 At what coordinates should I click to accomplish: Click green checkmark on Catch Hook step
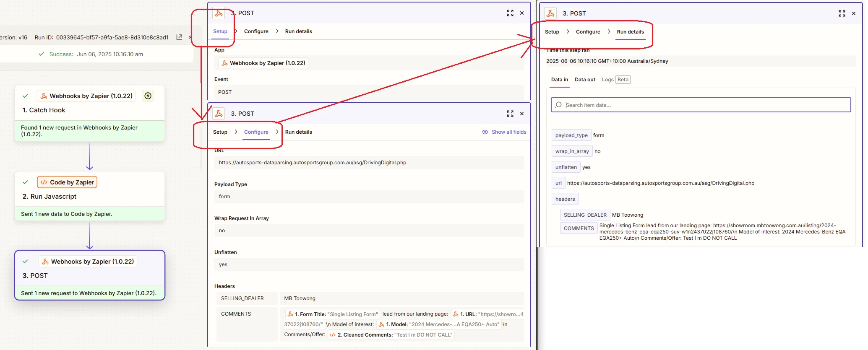click(x=25, y=96)
